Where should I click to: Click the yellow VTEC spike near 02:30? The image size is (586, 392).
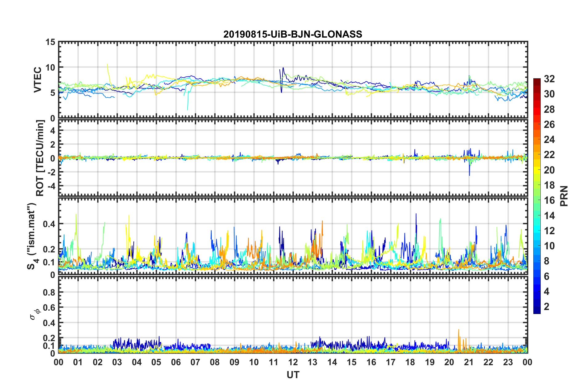click(x=108, y=71)
